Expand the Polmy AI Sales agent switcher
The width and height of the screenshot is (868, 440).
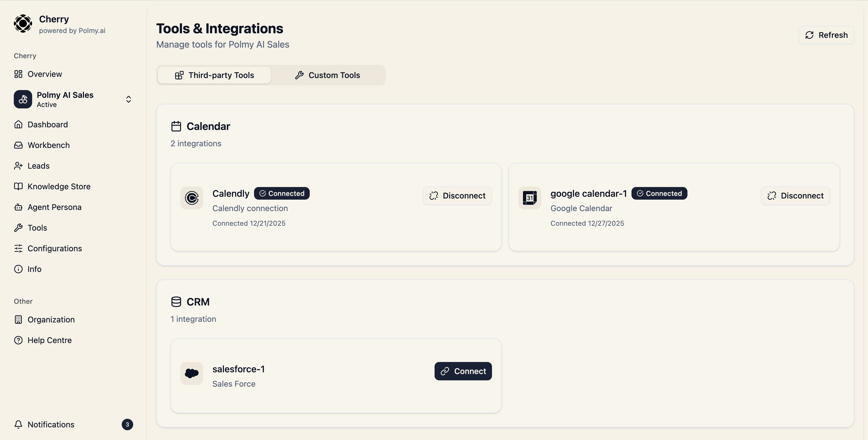(x=128, y=99)
